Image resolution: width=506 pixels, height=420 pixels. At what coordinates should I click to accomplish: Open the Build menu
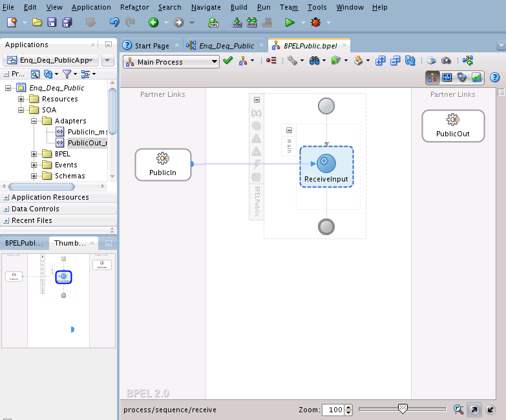pyautogui.click(x=239, y=7)
